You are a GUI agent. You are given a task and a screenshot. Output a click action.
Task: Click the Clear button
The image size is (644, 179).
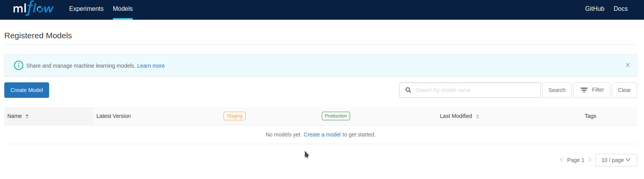[624, 90]
